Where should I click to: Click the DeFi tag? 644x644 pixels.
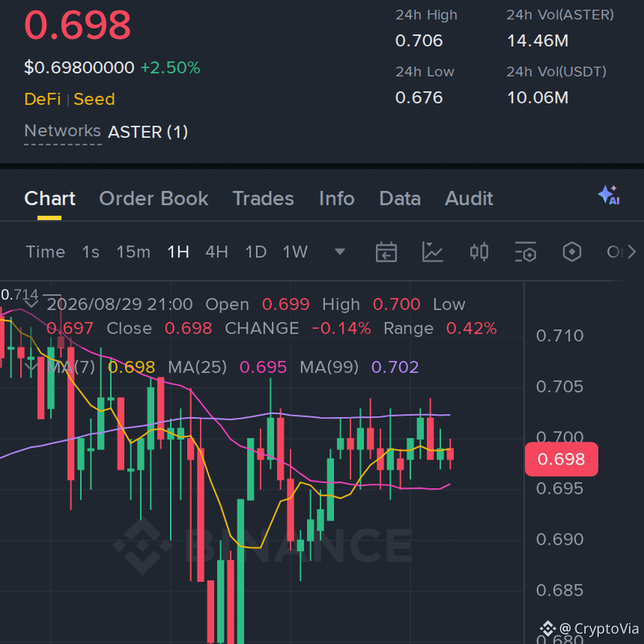43,99
